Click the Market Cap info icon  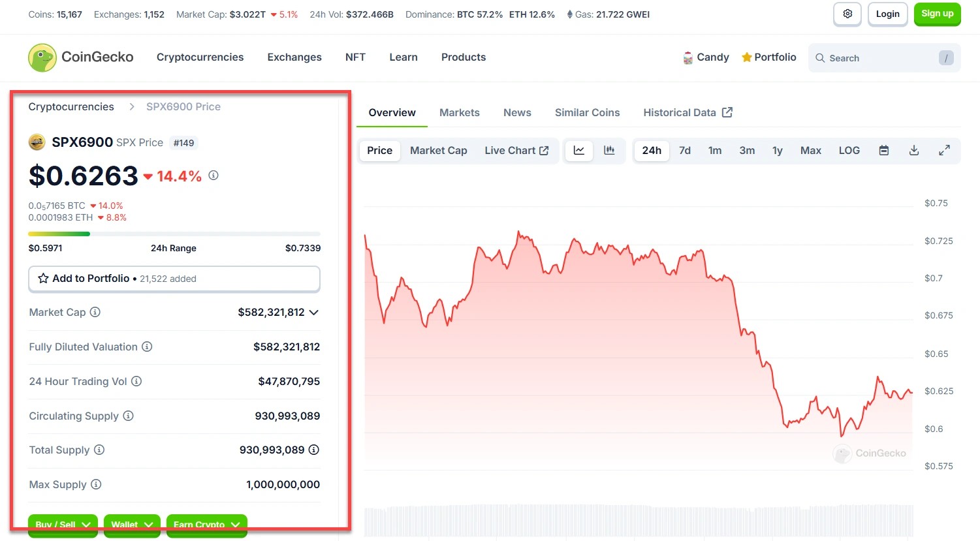click(x=95, y=312)
